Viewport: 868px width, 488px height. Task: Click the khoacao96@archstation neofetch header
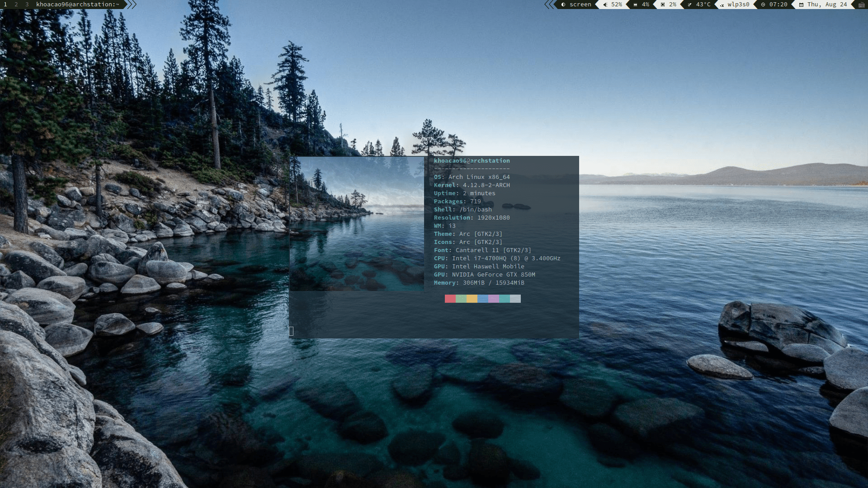(x=472, y=161)
